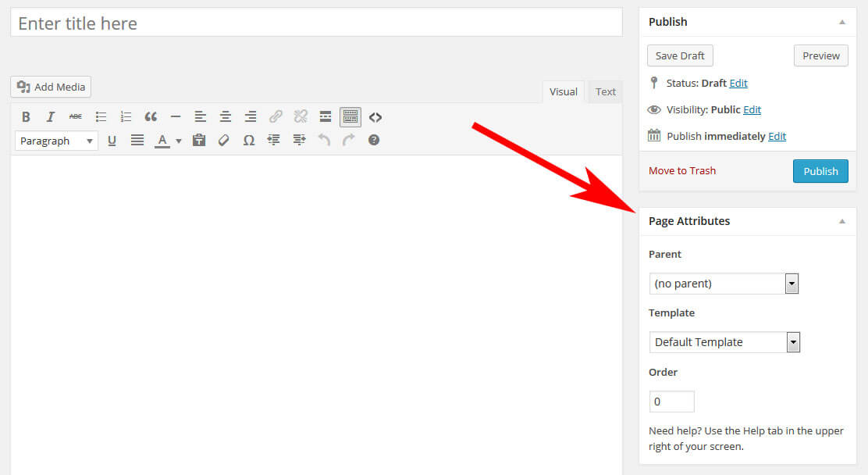Open the special character picker
868x475 pixels.
(x=249, y=140)
